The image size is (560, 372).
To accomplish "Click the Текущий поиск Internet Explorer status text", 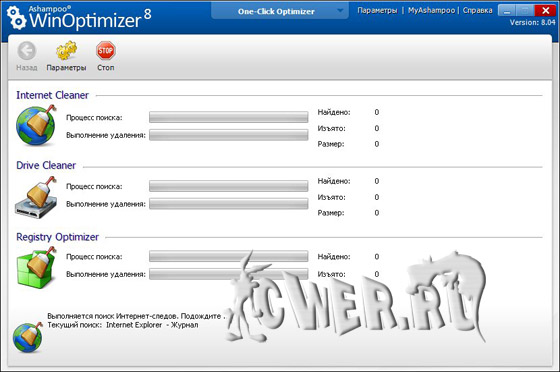I will (x=122, y=325).
